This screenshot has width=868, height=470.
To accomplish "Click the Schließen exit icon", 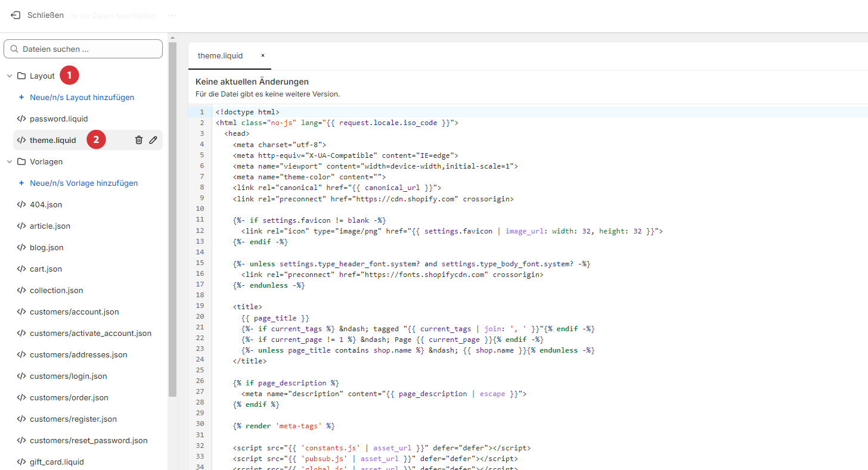I will [x=15, y=15].
